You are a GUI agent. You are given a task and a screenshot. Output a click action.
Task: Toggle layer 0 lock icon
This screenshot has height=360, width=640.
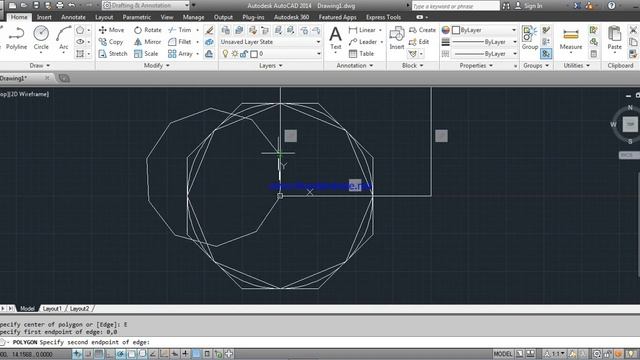click(244, 54)
